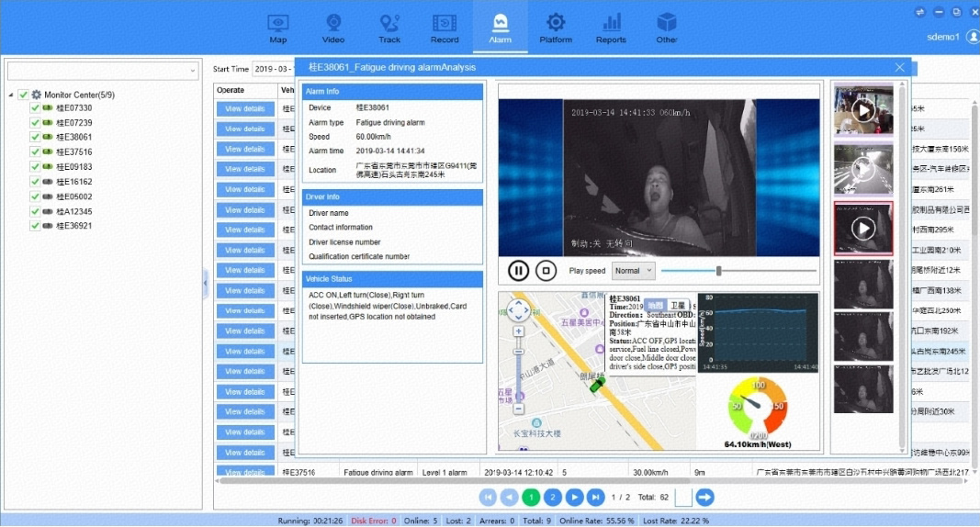
Task: Open the fourth driver snapshot thumbnail
Action: tap(863, 285)
